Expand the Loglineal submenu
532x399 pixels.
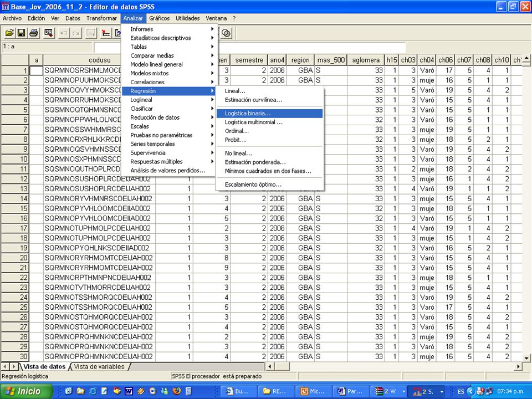(x=168, y=100)
